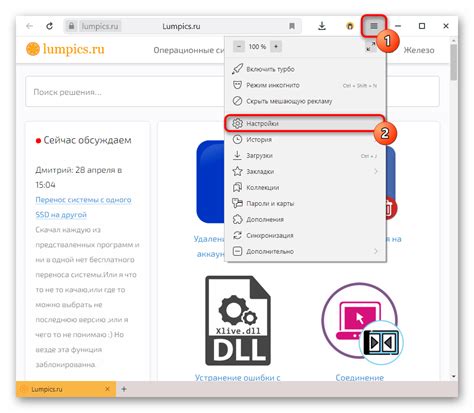This screenshot has height=413, width=474.
Task: Expand the Дополнительно submenu arrow
Action: (376, 251)
